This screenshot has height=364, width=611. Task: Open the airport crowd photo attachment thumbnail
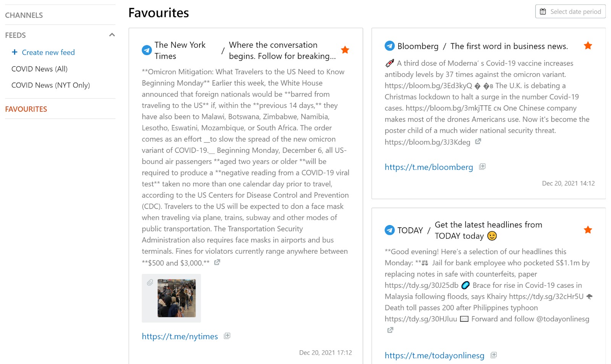[x=176, y=298]
